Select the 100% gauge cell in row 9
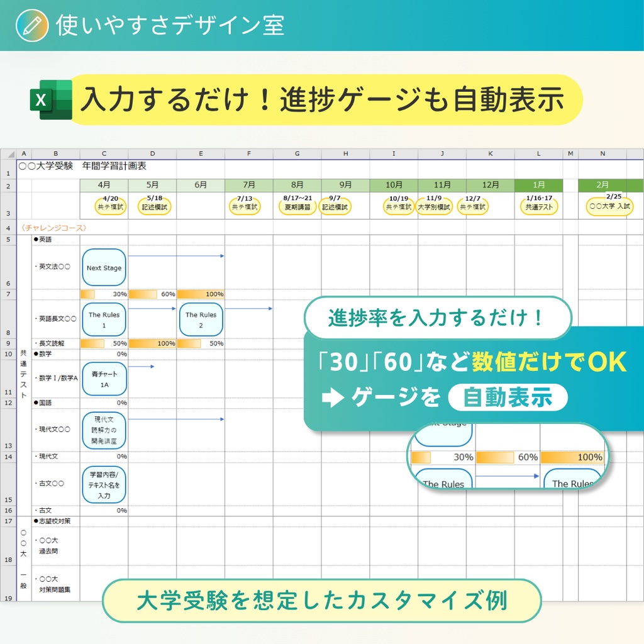Viewport: 644px width, 644px height. (152, 343)
